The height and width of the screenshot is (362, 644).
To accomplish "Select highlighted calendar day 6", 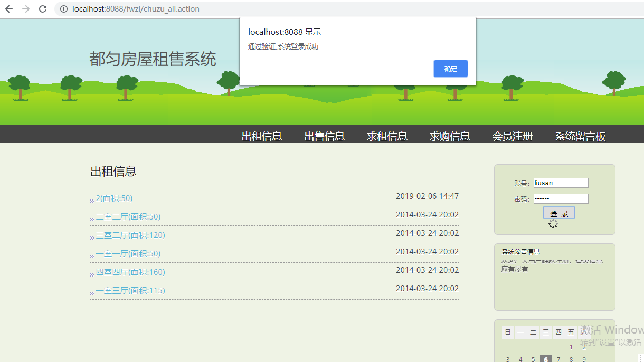I will 546,359.
